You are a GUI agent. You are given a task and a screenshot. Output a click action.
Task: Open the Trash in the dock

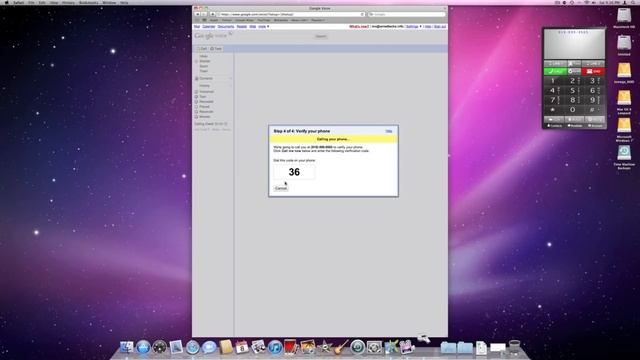click(x=515, y=347)
